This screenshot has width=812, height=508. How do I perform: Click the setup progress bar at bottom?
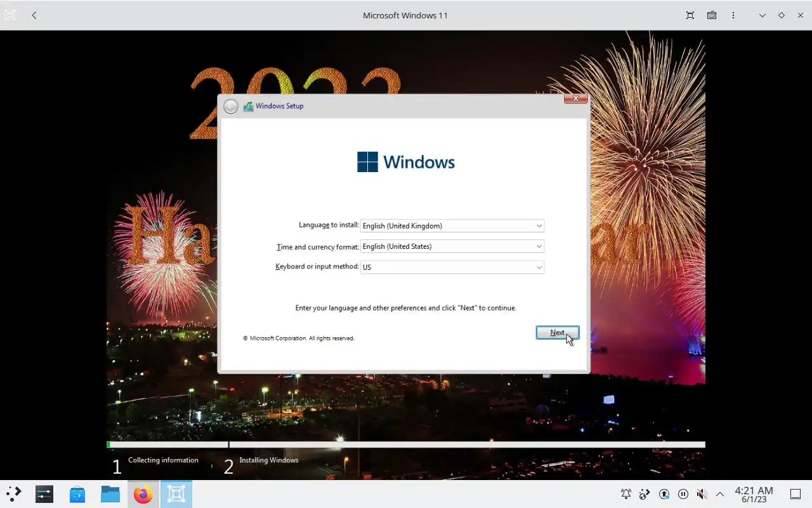tap(406, 445)
